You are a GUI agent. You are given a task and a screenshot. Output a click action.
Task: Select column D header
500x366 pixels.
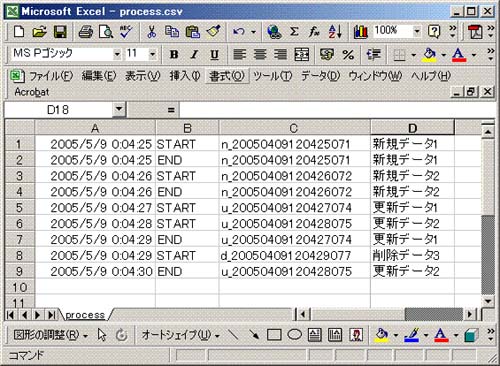pos(412,128)
